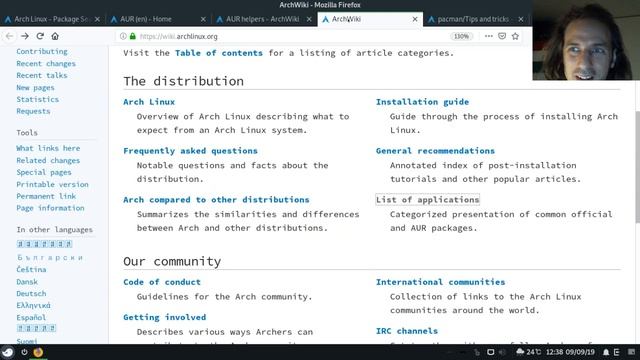Click the power icon on the taskbar
Viewport: 640px width, 360px height.
[x=24, y=352]
